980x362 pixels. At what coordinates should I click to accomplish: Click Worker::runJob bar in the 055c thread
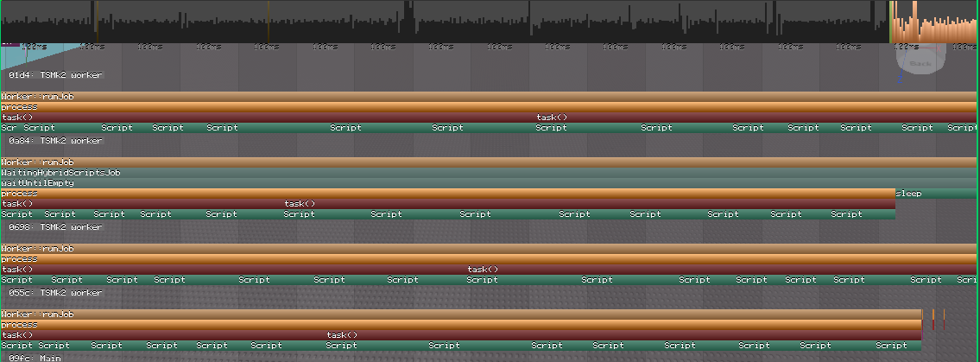click(460, 314)
